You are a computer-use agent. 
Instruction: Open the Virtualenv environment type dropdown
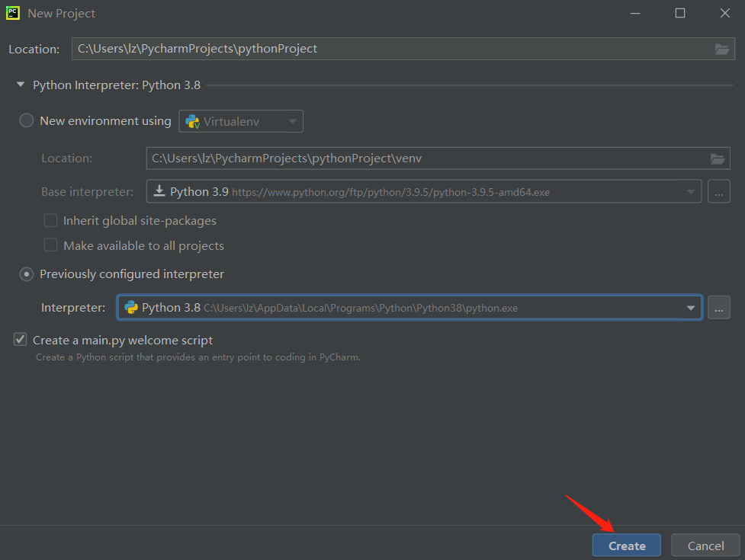pyautogui.click(x=241, y=121)
